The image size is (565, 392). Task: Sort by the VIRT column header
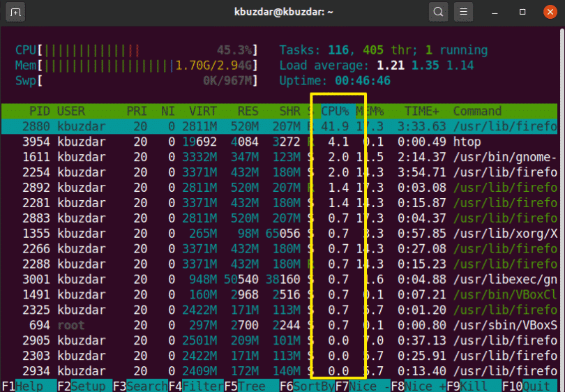tap(203, 111)
